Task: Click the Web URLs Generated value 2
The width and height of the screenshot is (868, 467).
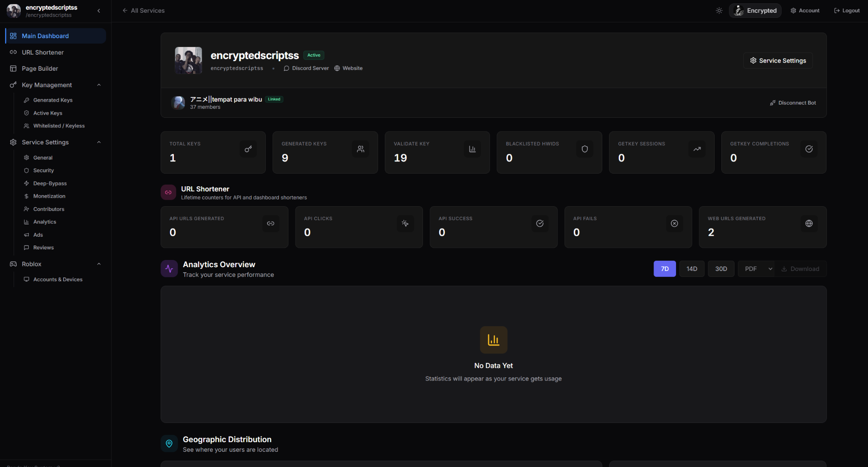Action: coord(711,232)
